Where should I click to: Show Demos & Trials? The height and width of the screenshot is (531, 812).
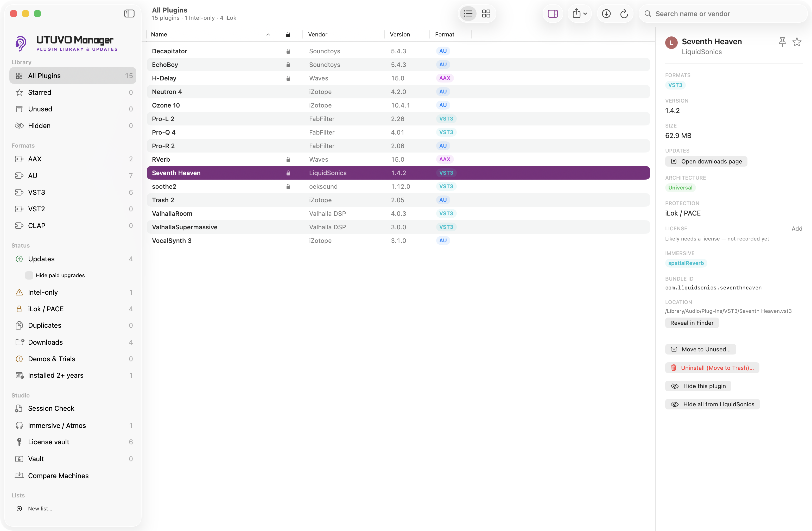tap(73, 359)
